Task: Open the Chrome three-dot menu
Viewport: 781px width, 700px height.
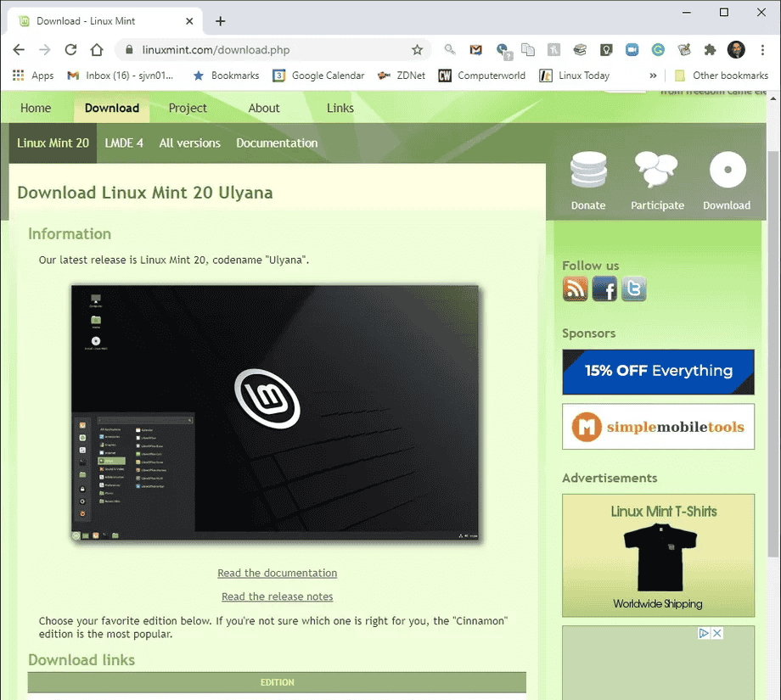Action: tap(763, 50)
